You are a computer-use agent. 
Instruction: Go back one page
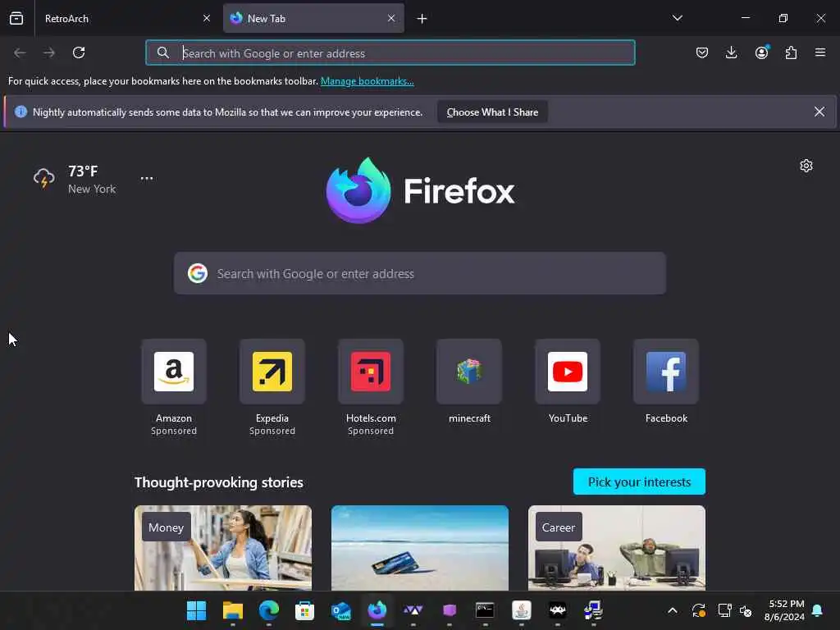pyautogui.click(x=21, y=52)
